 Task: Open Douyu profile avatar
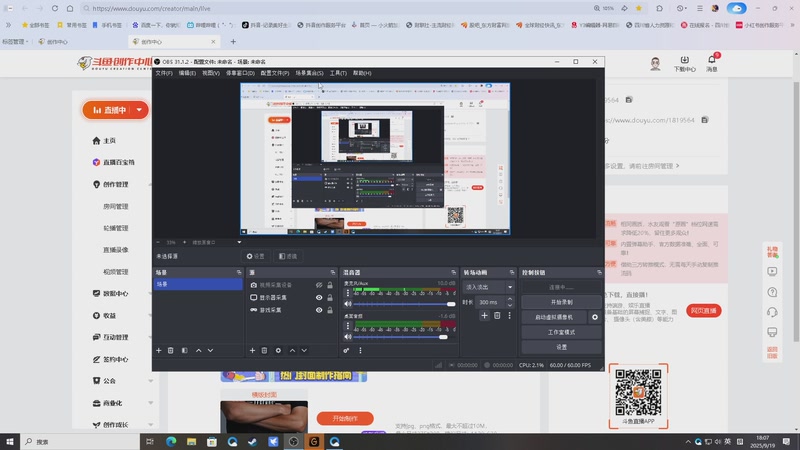(x=656, y=64)
